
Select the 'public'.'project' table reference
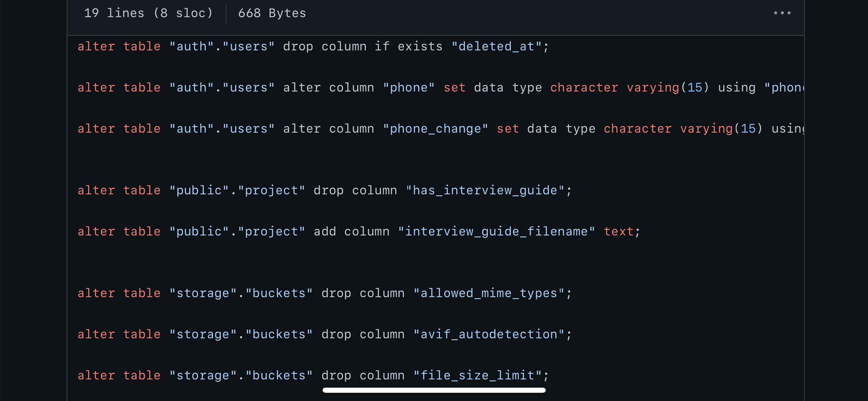237,190
